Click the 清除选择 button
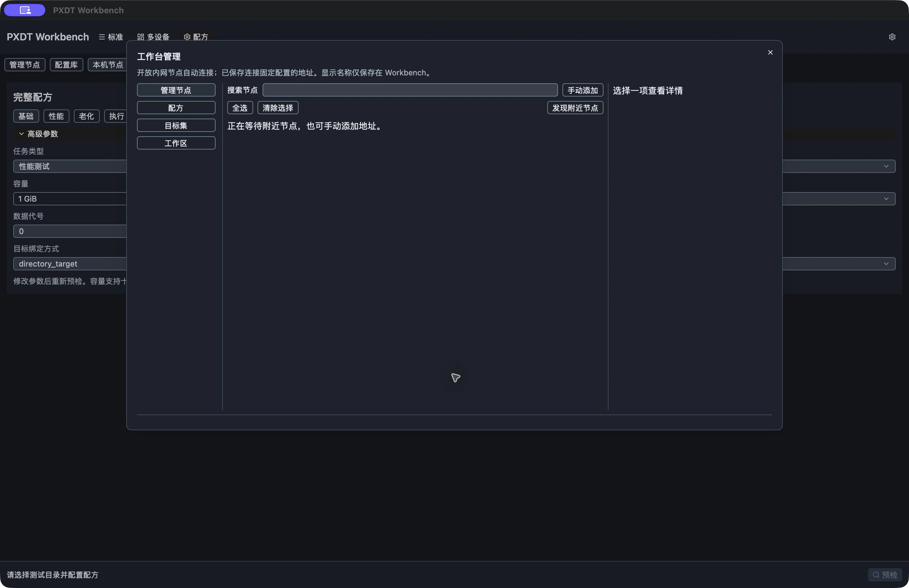 click(278, 108)
